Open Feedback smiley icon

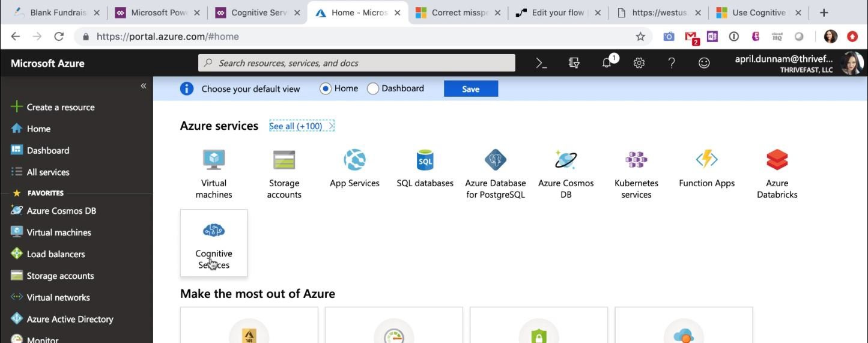[704, 63]
